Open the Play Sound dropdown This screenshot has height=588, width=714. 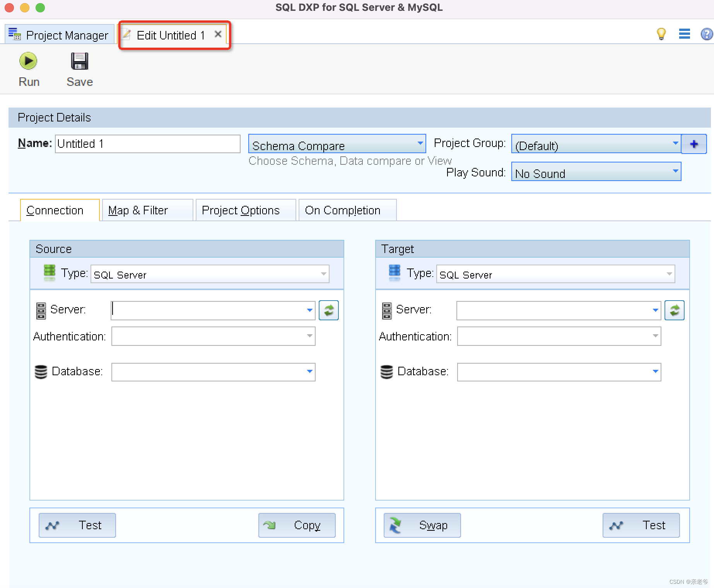[596, 172]
